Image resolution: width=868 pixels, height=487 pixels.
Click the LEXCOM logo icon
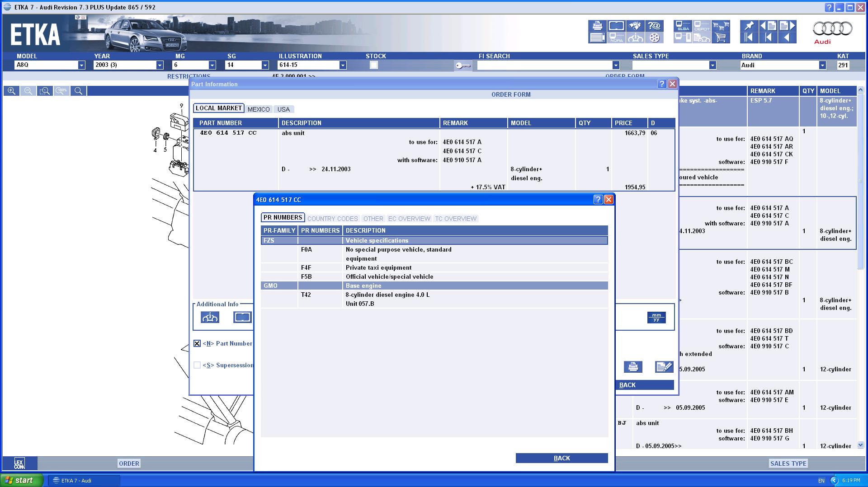pos(19,464)
